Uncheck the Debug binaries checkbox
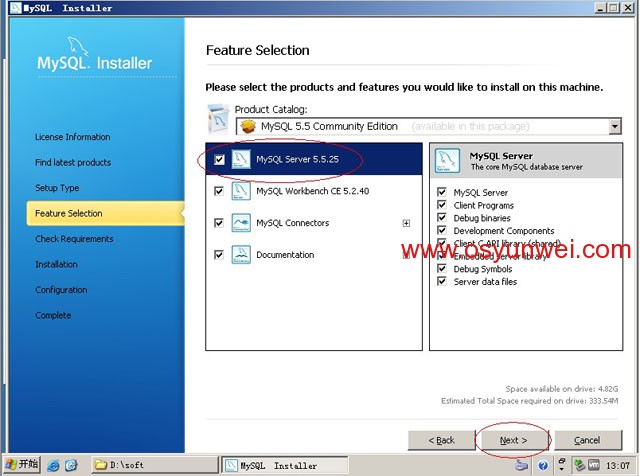640x476 pixels. [x=442, y=217]
